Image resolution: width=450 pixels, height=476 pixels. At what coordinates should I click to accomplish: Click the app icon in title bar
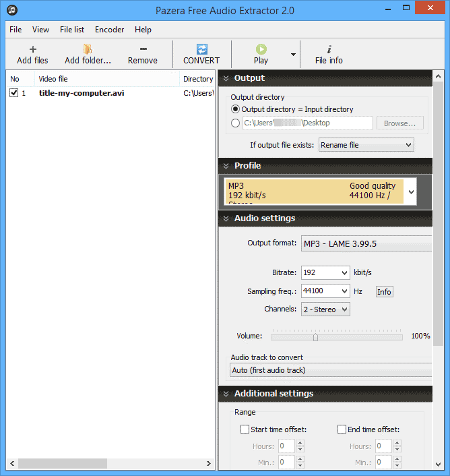(13, 11)
